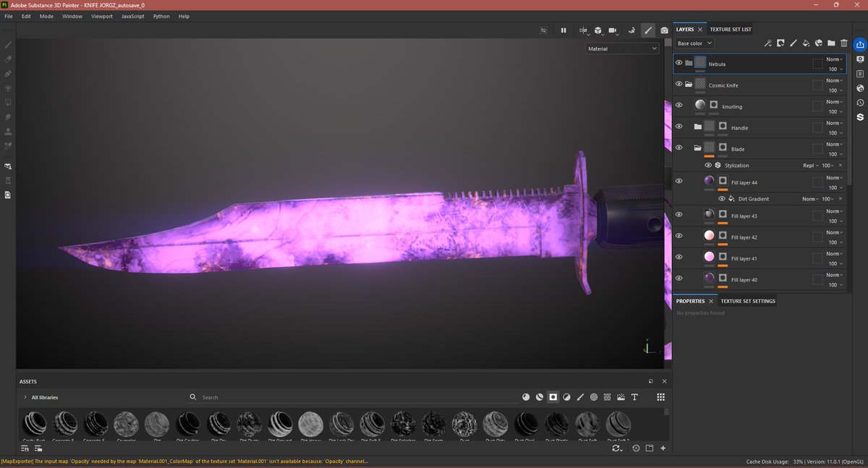868x468 pixels.
Task: Select the Material picker tool
Action: point(8,146)
